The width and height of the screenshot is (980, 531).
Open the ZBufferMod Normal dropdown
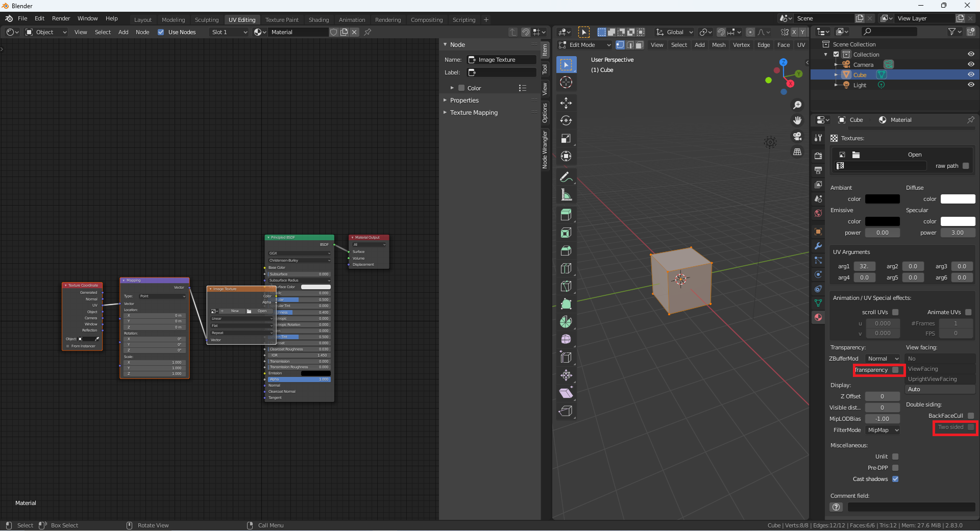coord(883,359)
